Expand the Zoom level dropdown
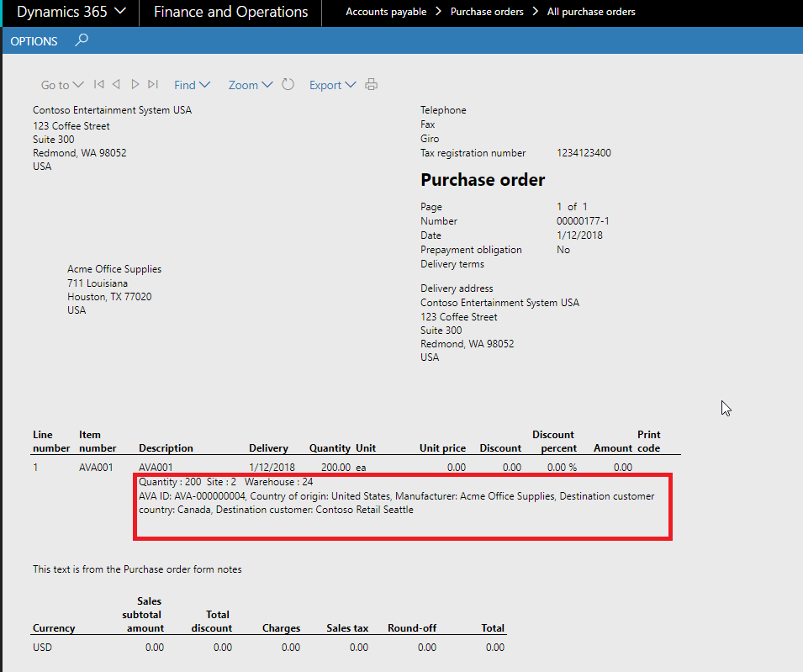 (250, 84)
